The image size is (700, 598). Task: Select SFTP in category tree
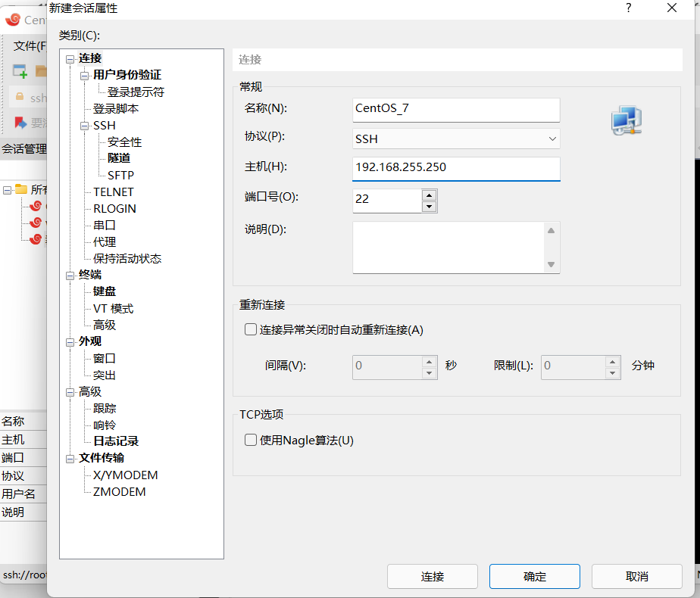[x=120, y=176]
